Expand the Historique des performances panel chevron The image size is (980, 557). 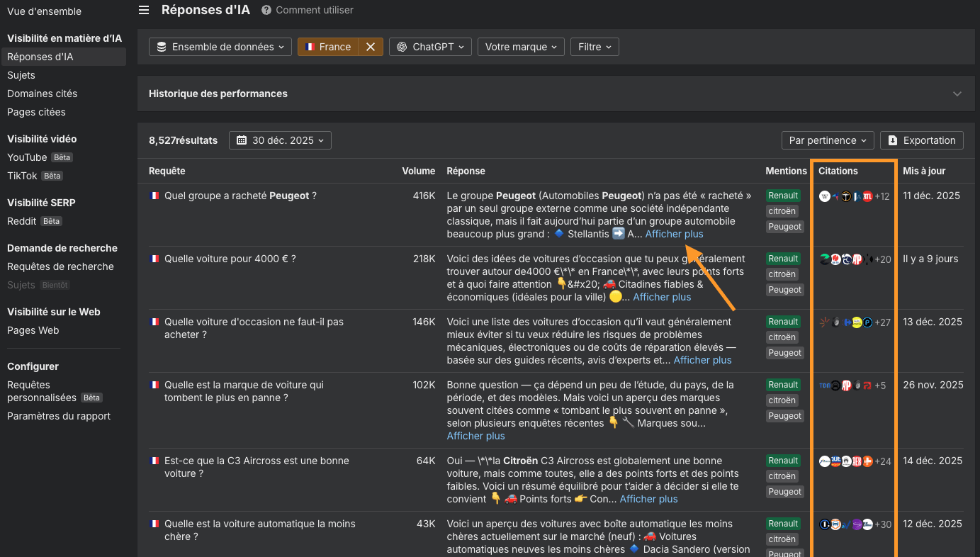957,94
